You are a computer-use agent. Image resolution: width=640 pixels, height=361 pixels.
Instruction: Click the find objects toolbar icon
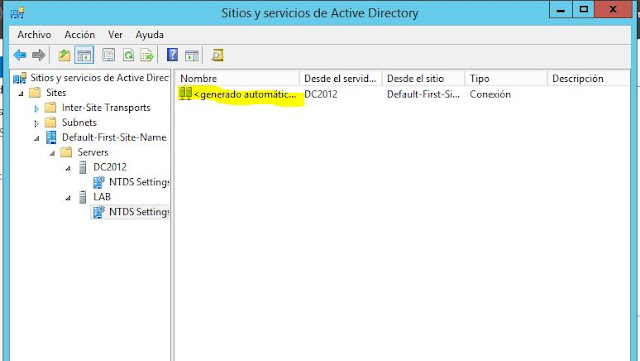click(218, 55)
